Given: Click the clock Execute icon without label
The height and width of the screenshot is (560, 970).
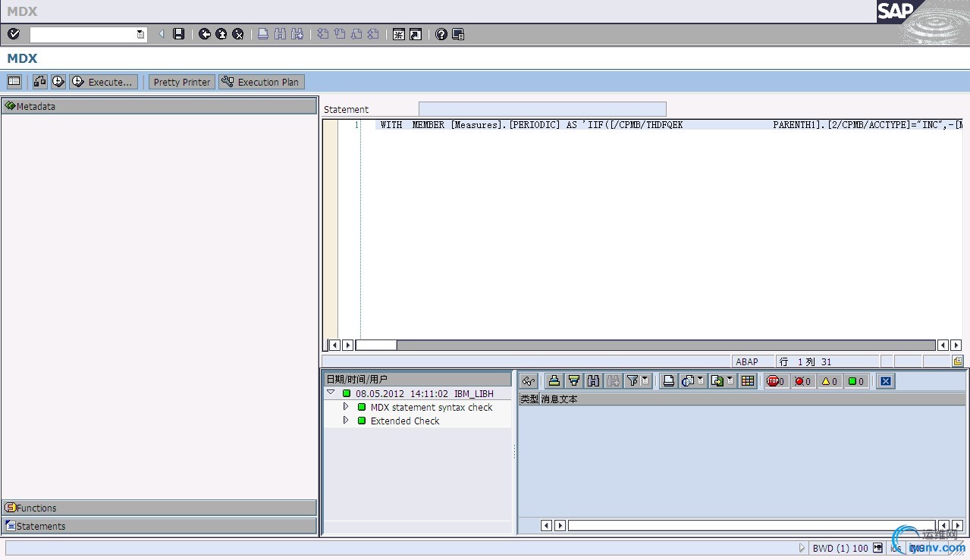Looking at the screenshot, I should [x=58, y=81].
